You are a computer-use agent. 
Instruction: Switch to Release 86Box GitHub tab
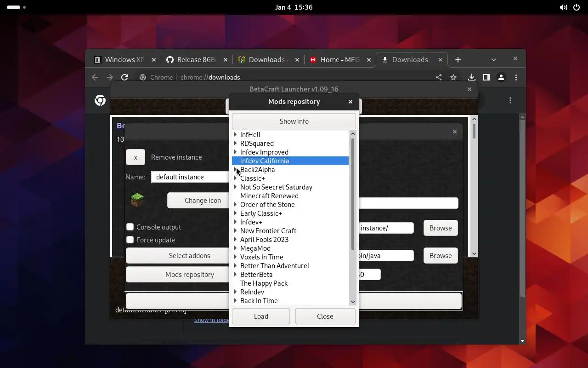(x=196, y=60)
